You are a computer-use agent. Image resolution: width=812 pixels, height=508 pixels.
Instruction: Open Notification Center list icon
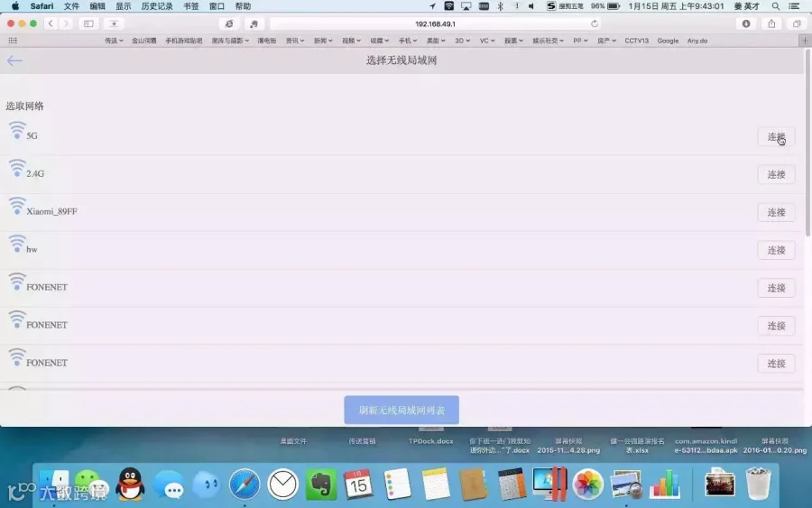point(794,6)
